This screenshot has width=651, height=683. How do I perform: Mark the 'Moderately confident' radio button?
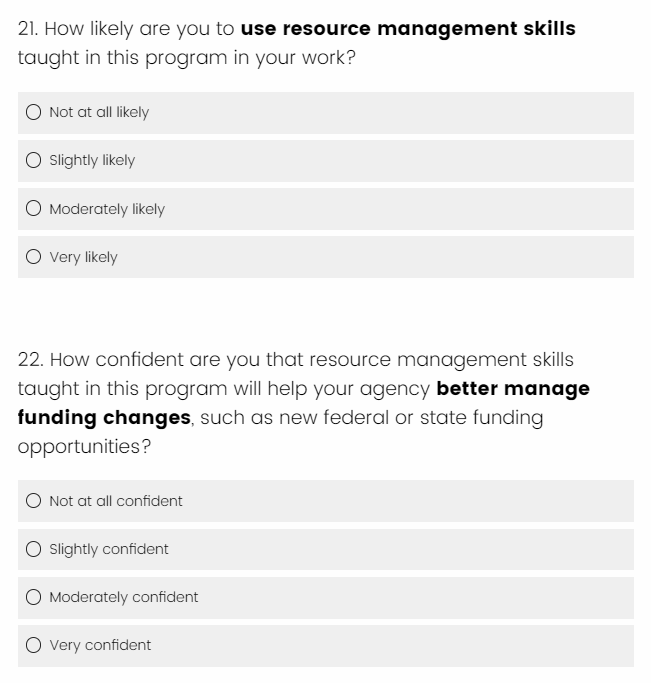pyautogui.click(x=34, y=597)
